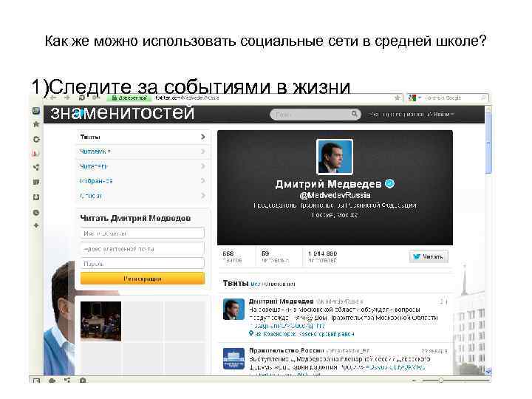
Task: Click the 668 твитов counter
Action: tap(232, 257)
